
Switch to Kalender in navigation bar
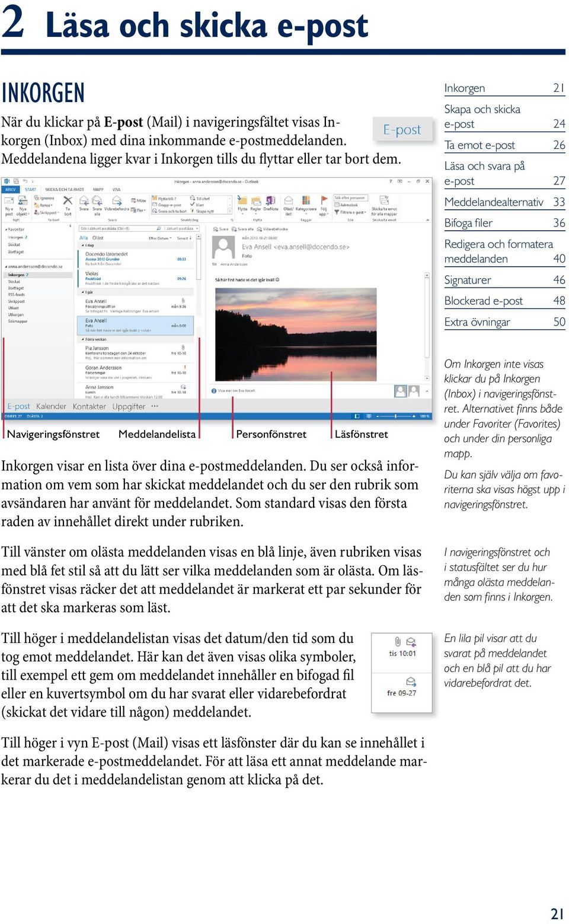pos(51,406)
